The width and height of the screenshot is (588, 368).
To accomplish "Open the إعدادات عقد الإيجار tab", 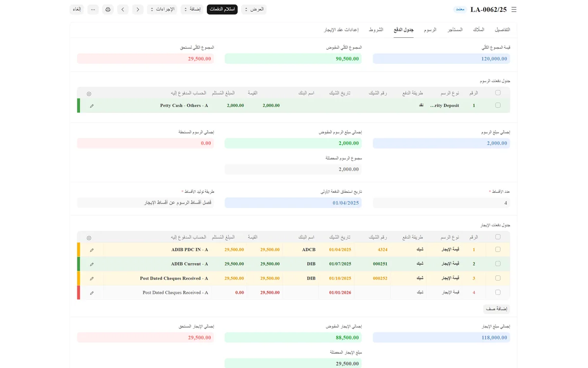I will (x=341, y=30).
